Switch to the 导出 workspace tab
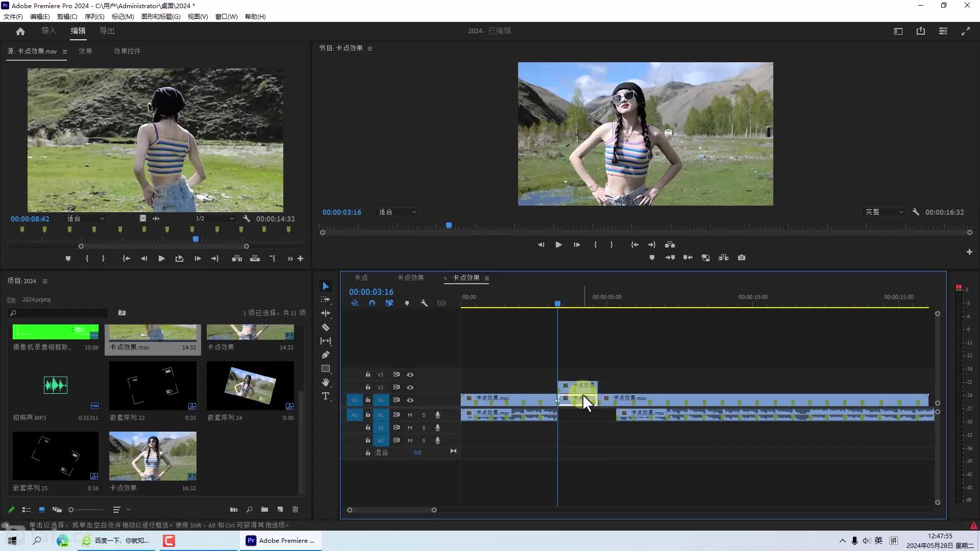The height and width of the screenshot is (551, 980). click(x=107, y=31)
